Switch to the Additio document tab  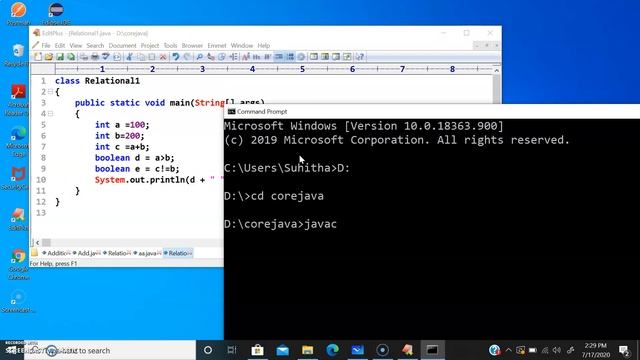pos(56,253)
